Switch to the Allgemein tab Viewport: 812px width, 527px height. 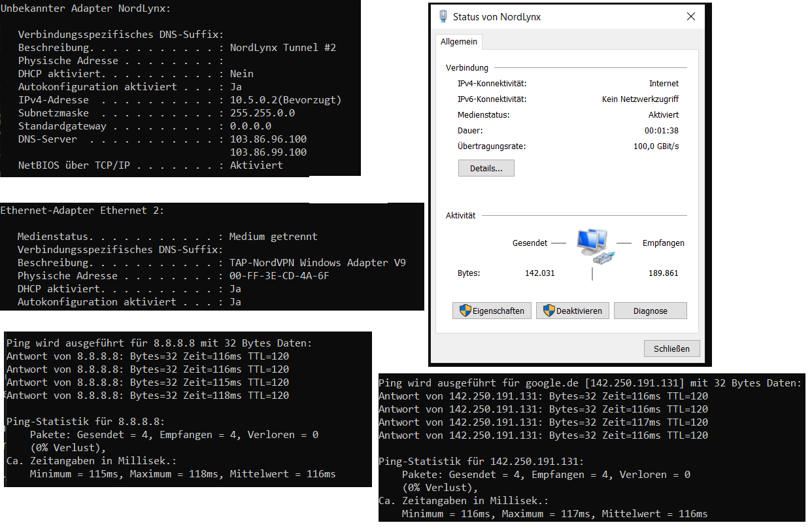pyautogui.click(x=459, y=42)
